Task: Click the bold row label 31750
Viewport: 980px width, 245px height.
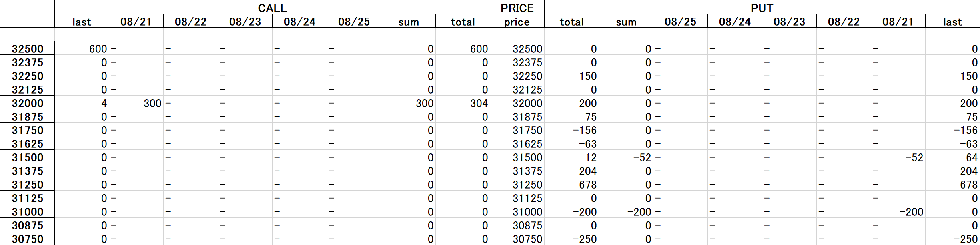Action: (27, 130)
